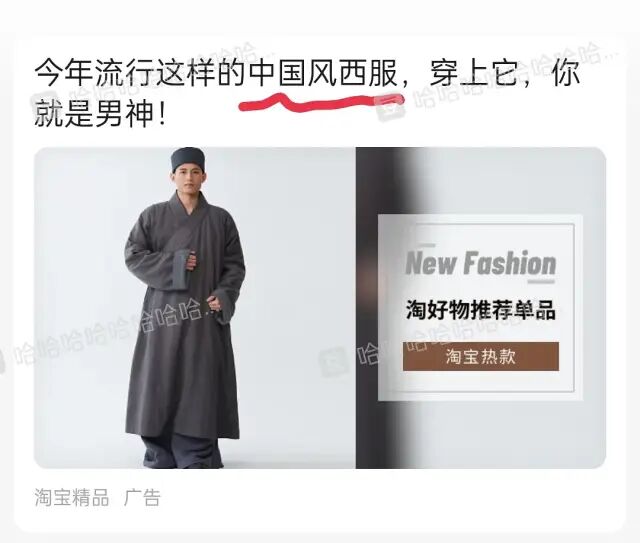
Task: Click the model's wide gray trousers
Action: click(x=182, y=452)
